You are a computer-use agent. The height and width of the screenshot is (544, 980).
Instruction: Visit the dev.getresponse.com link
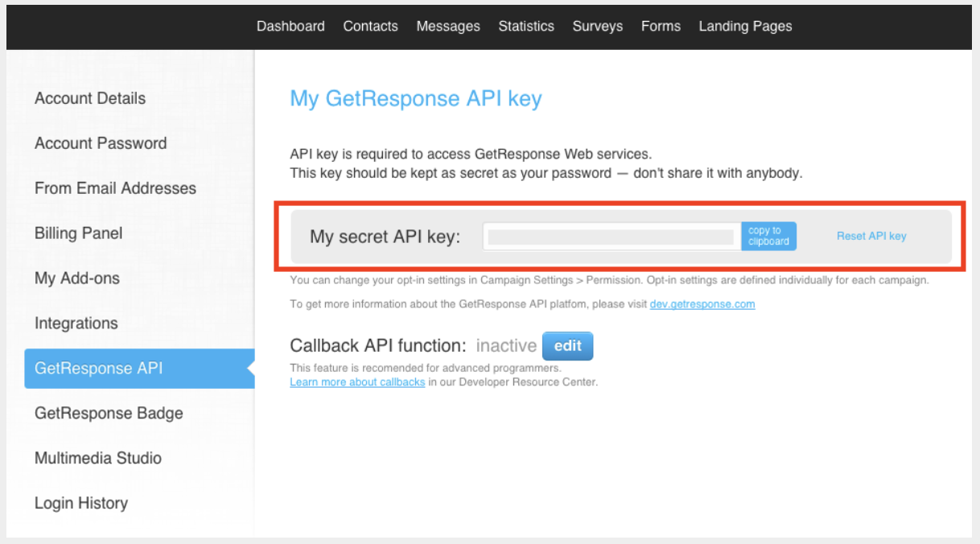pos(702,304)
